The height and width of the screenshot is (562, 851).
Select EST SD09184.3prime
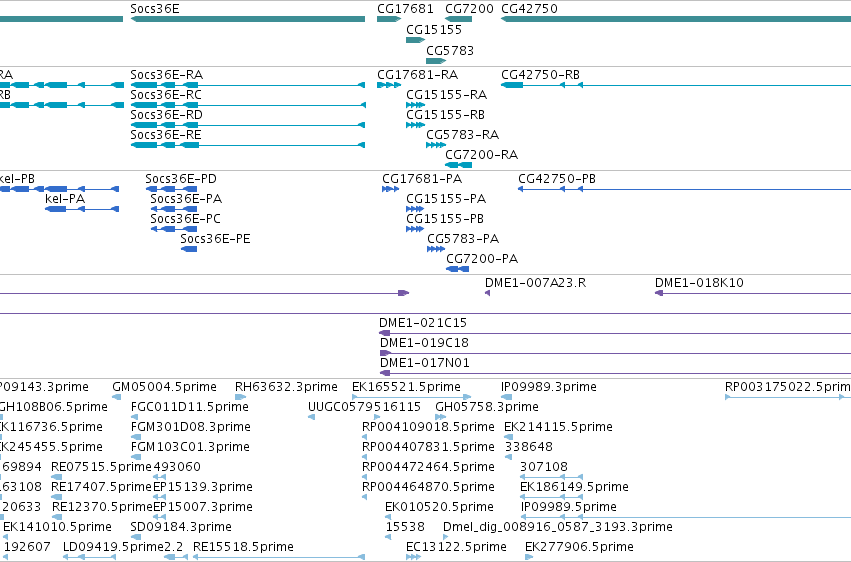coord(181,527)
